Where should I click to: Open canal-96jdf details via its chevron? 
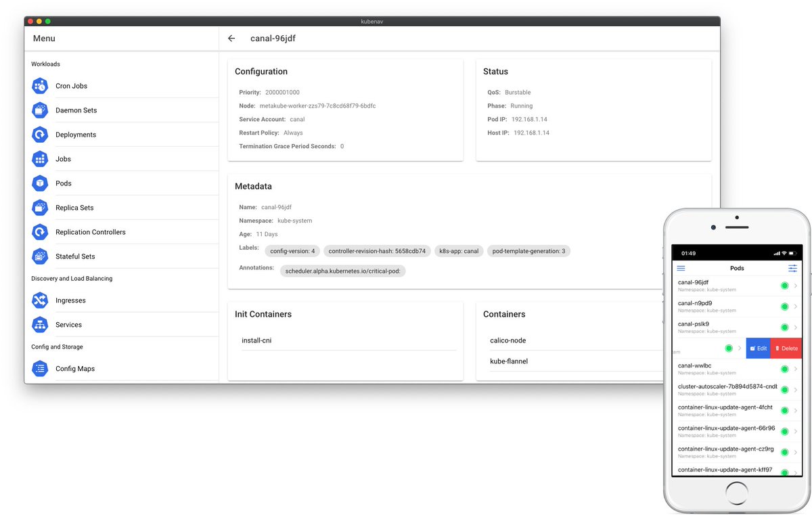[796, 286]
